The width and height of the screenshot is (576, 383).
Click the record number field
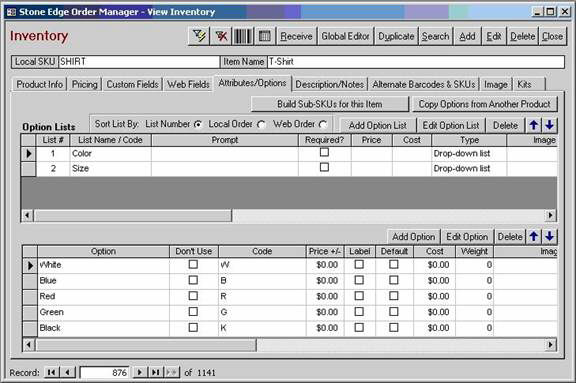pos(105,373)
